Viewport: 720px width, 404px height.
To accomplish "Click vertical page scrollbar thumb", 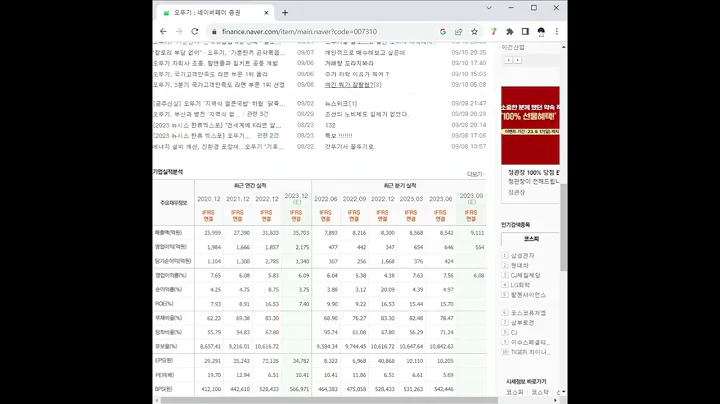I will click(563, 227).
